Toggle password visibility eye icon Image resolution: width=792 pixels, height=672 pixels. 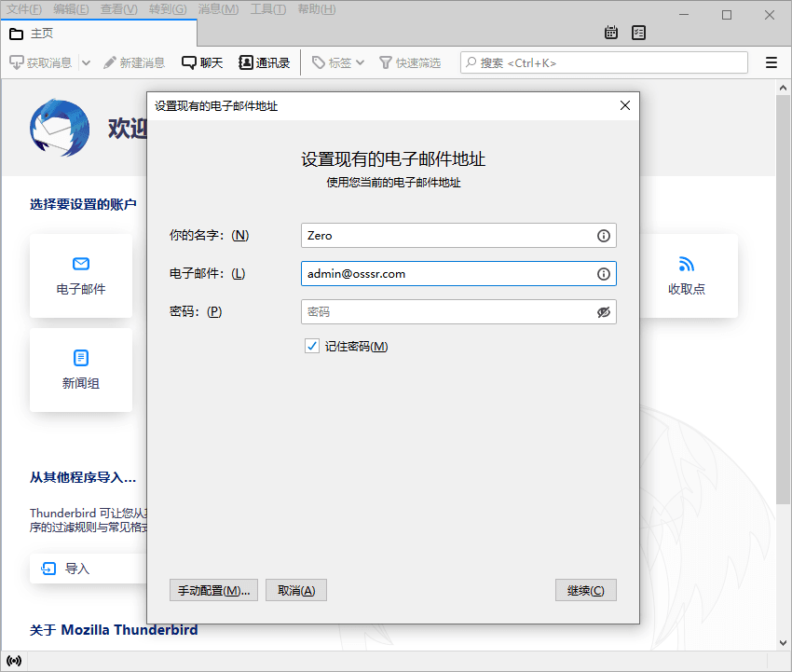coord(604,312)
